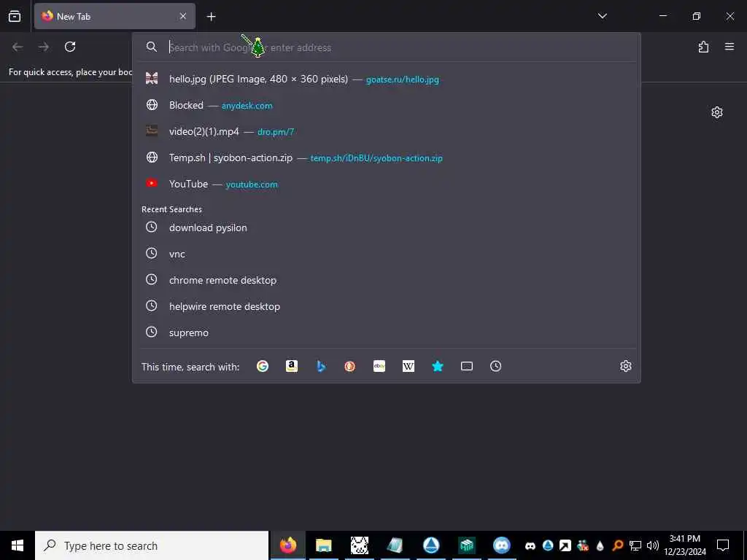Open video(2)(1).mp4 suggestion
747x560 pixels.
[387, 131]
